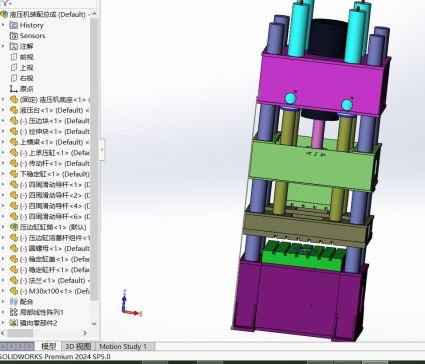
Task: Click the part icon of 液压机底座<1>
Action: pyautogui.click(x=14, y=99)
